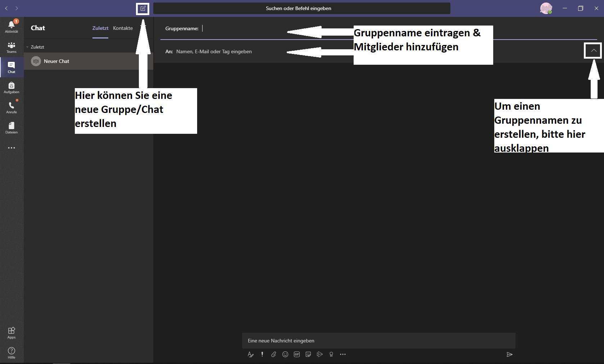Viewport: 604px width, 364px height.
Task: Click the new chat compose icon
Action: (x=143, y=8)
